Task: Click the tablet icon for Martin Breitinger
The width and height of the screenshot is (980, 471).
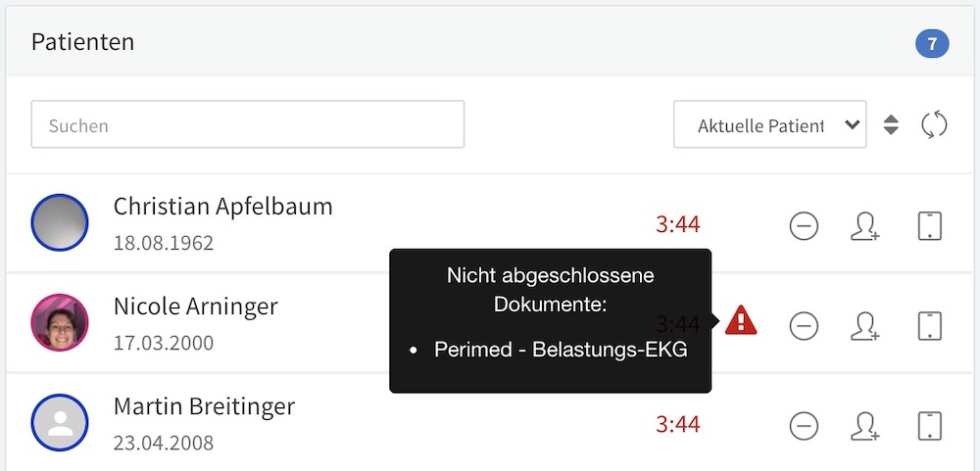Action: [x=929, y=426]
